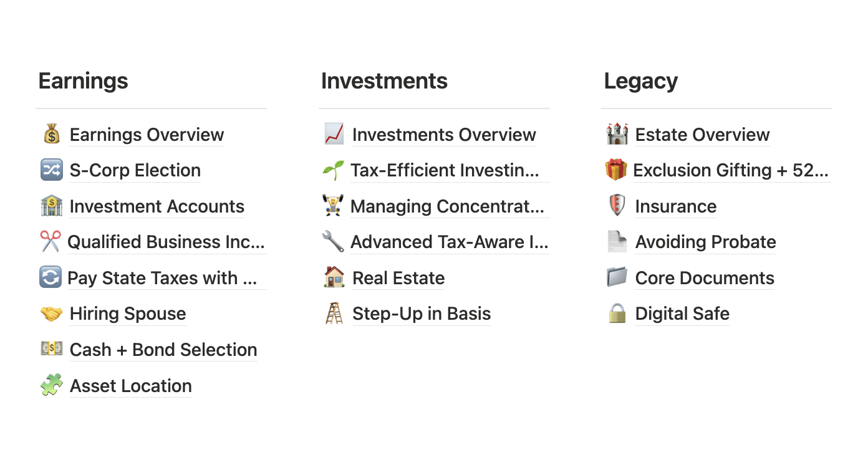Screen dimensions: 868x465
Task: Click the lock icon next to Digital Safe
Action: pyautogui.click(x=617, y=314)
